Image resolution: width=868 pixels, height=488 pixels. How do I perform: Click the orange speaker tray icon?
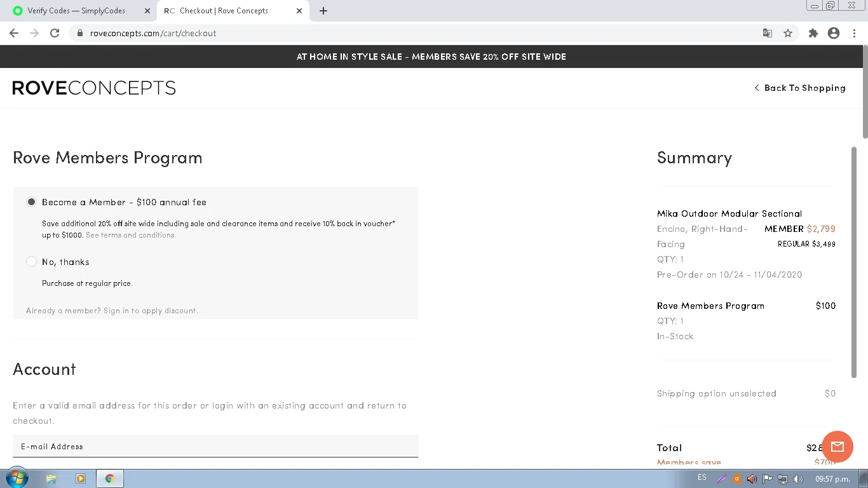pos(752,479)
